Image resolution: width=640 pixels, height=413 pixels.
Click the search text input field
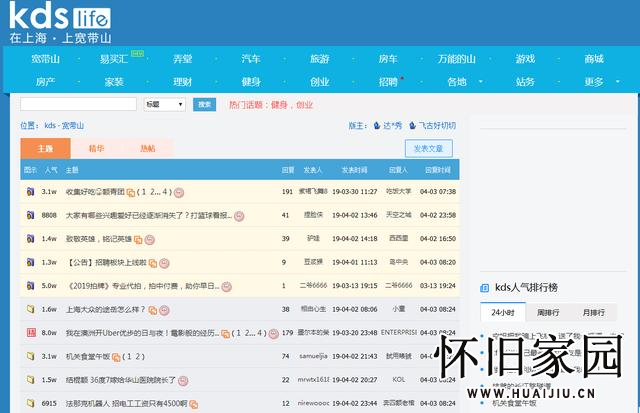pos(78,104)
